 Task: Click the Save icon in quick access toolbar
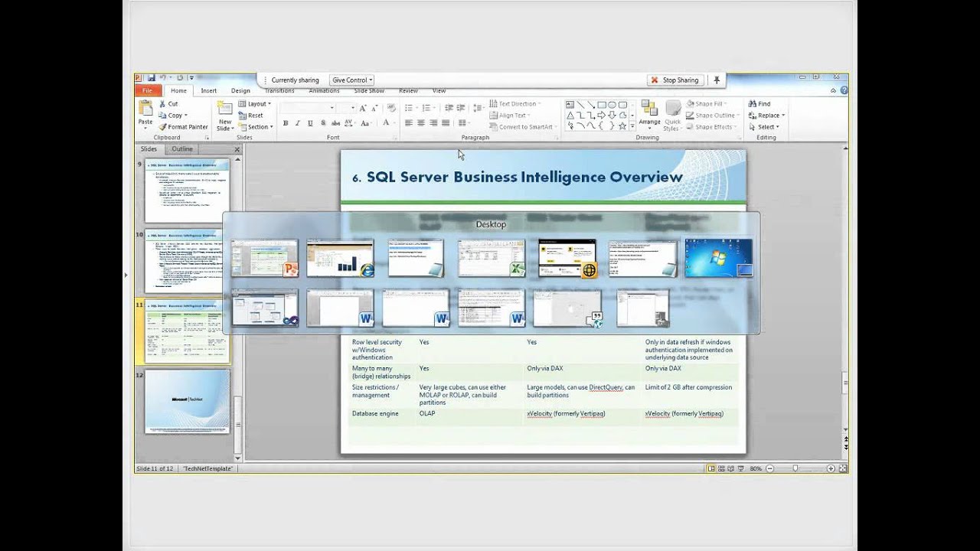click(151, 77)
